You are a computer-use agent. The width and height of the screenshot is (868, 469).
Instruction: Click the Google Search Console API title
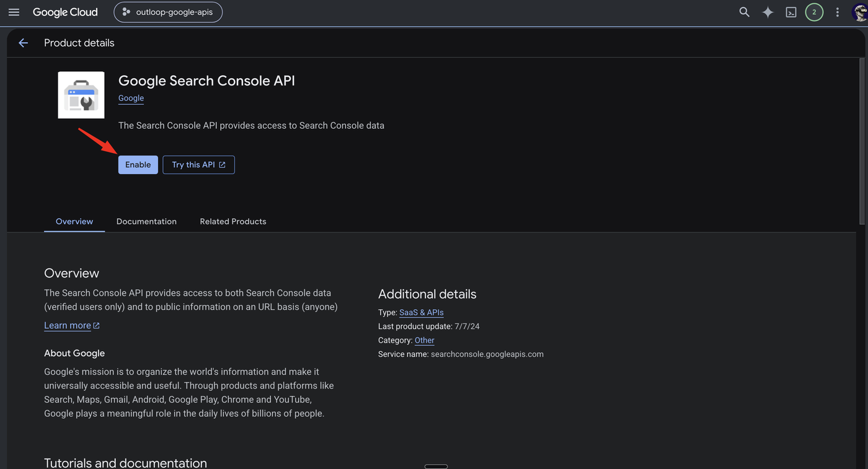click(206, 81)
